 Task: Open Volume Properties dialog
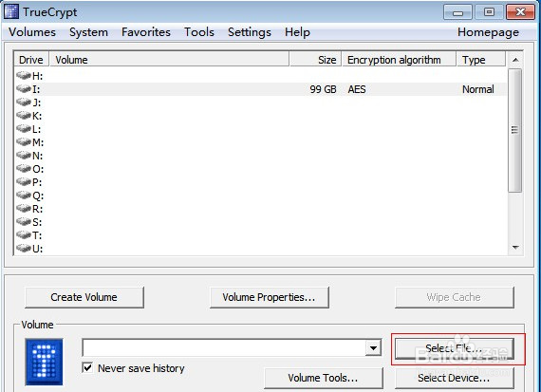coord(270,297)
